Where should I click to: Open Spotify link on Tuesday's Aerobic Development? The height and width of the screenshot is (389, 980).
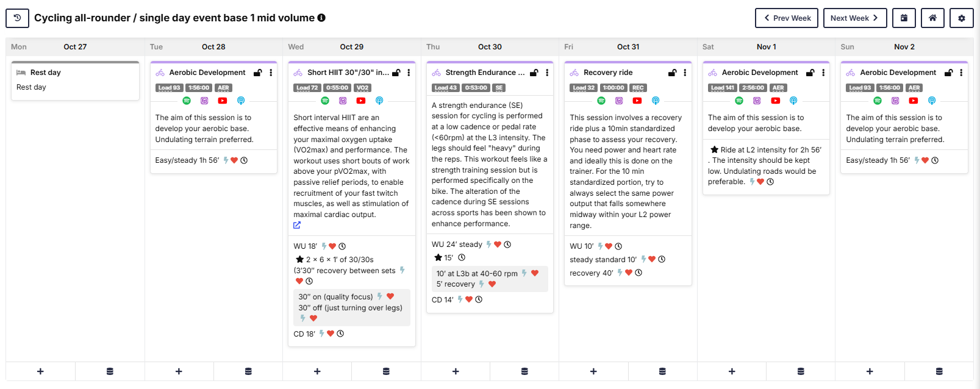pyautogui.click(x=187, y=101)
